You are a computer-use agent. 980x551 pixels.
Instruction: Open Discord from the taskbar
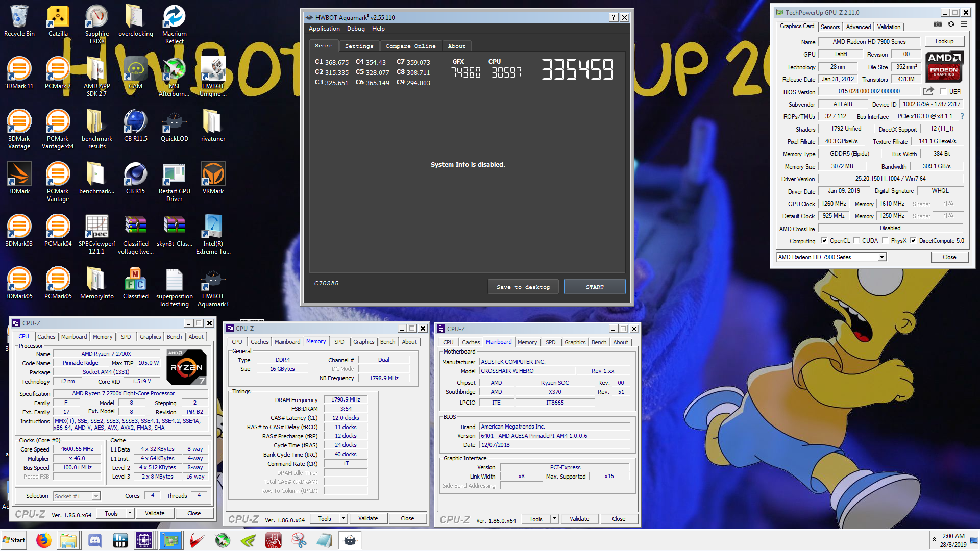click(95, 540)
